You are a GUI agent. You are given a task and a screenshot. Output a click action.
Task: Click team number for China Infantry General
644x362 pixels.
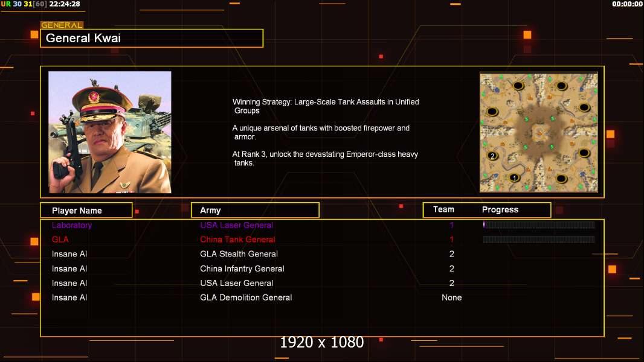click(451, 268)
